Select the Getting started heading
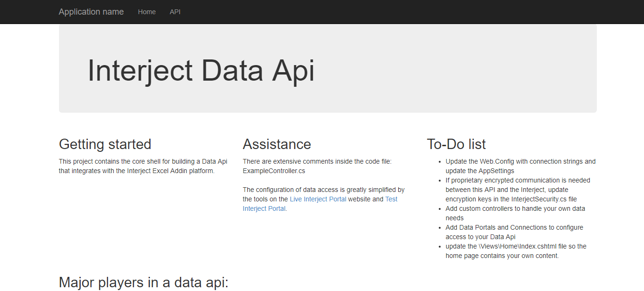 coord(105,144)
